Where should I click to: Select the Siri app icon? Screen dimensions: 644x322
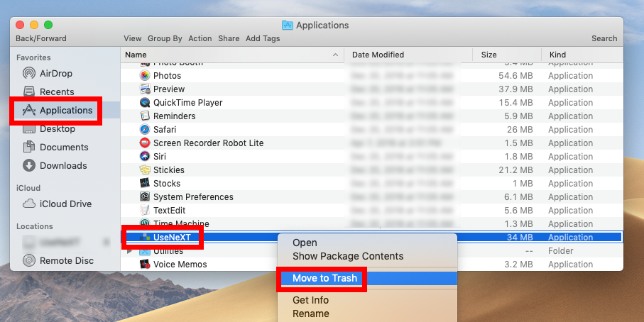(145, 156)
